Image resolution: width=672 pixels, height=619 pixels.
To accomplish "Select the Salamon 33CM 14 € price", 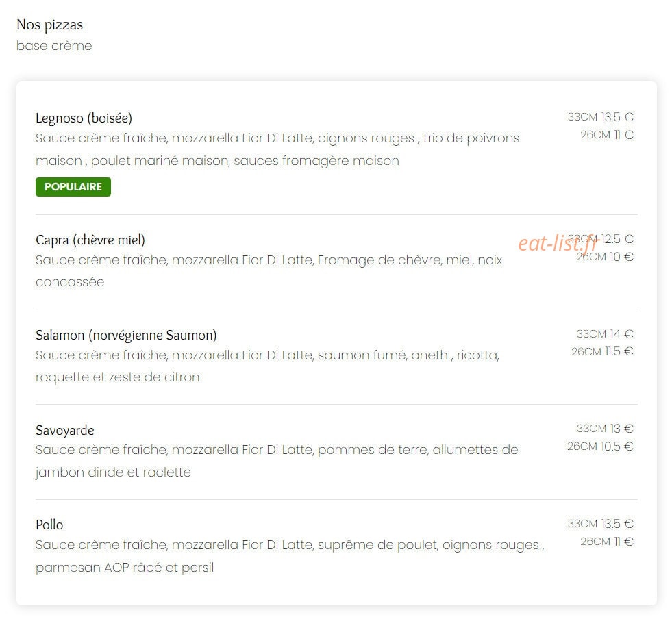I will tap(605, 333).
